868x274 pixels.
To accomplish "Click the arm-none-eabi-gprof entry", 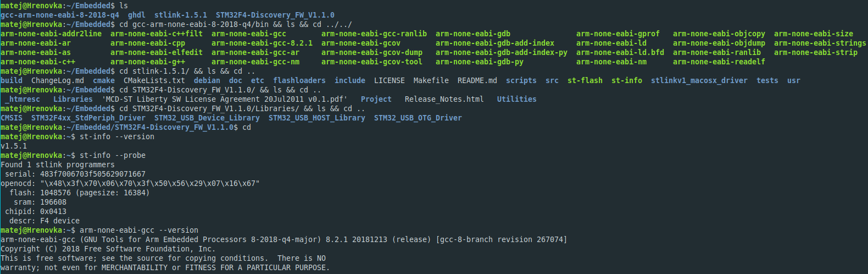I will pos(617,34).
